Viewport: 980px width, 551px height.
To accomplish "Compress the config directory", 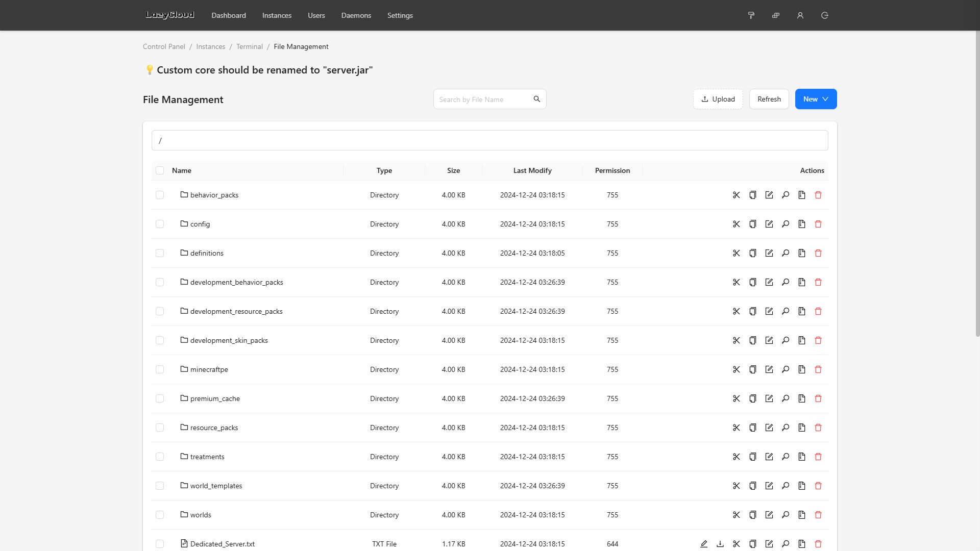I will click(x=802, y=224).
